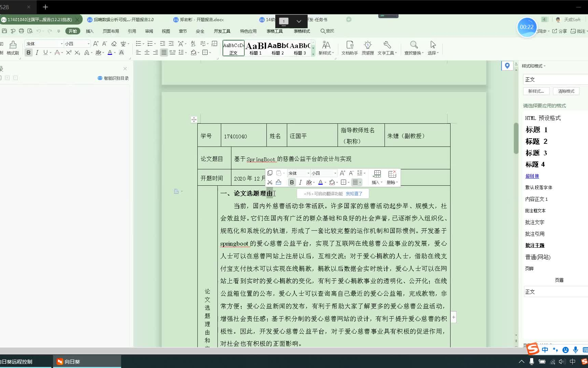Viewport: 588px width, 368px height.
Task: Expand the style gallery list
Action: (x=313, y=54)
